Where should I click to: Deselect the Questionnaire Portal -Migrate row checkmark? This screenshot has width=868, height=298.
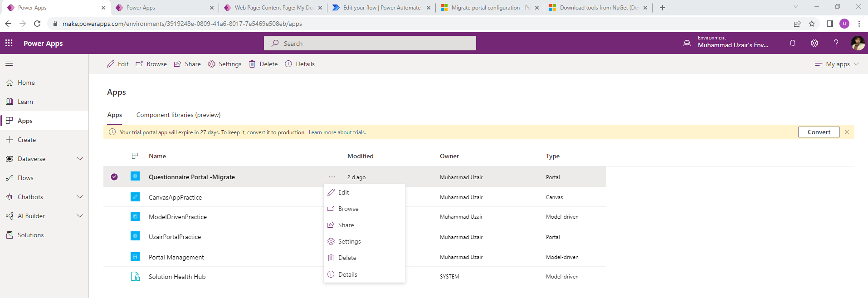click(x=114, y=177)
